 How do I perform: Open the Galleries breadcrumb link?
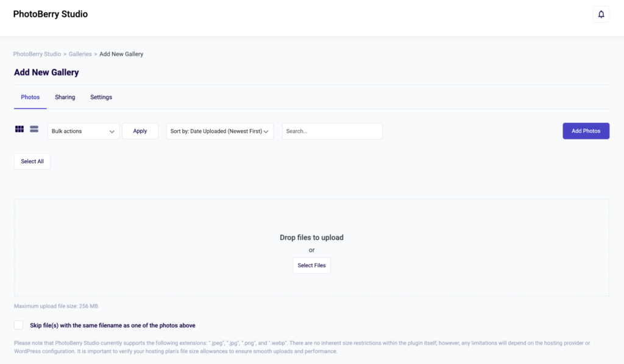(80, 54)
